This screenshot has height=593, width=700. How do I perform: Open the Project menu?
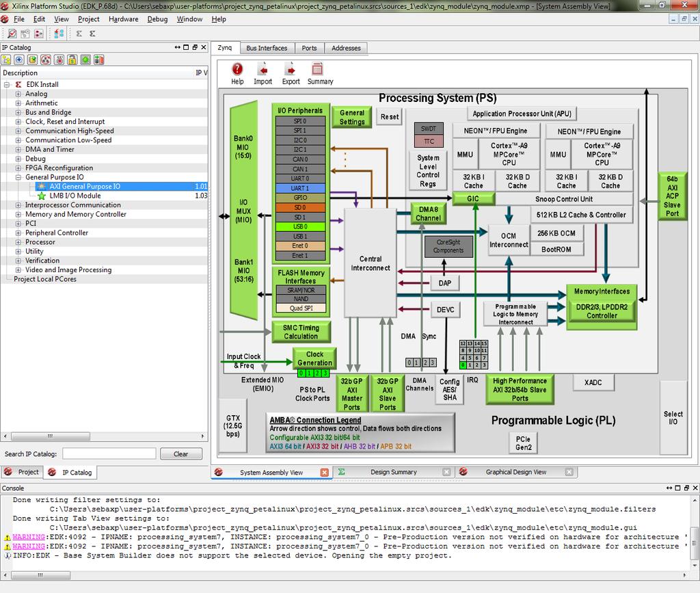[x=88, y=19]
